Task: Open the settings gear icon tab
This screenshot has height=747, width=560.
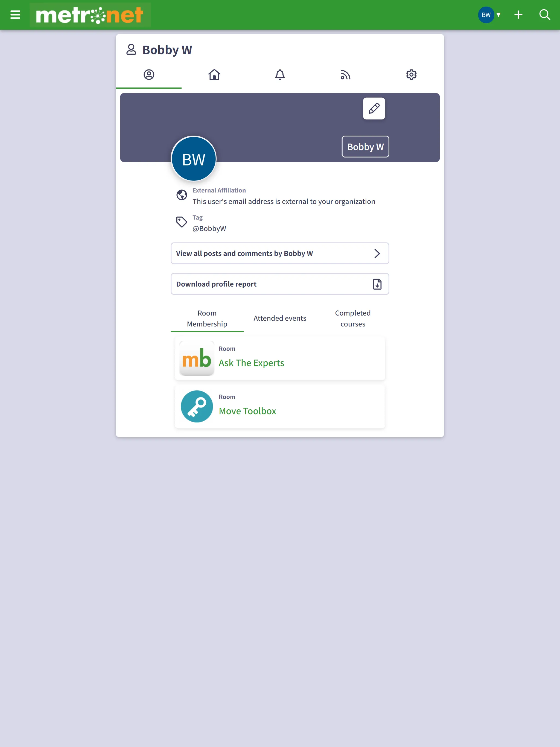Action: pos(411,75)
